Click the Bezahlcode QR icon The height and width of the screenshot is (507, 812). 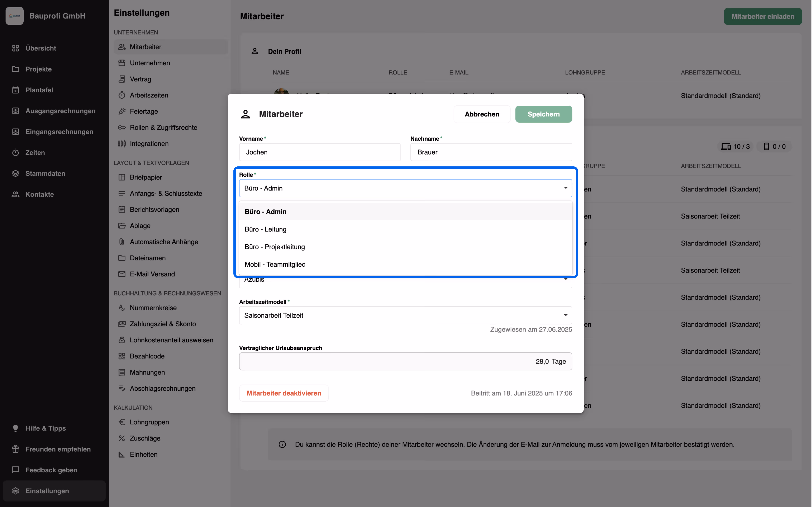point(122,356)
